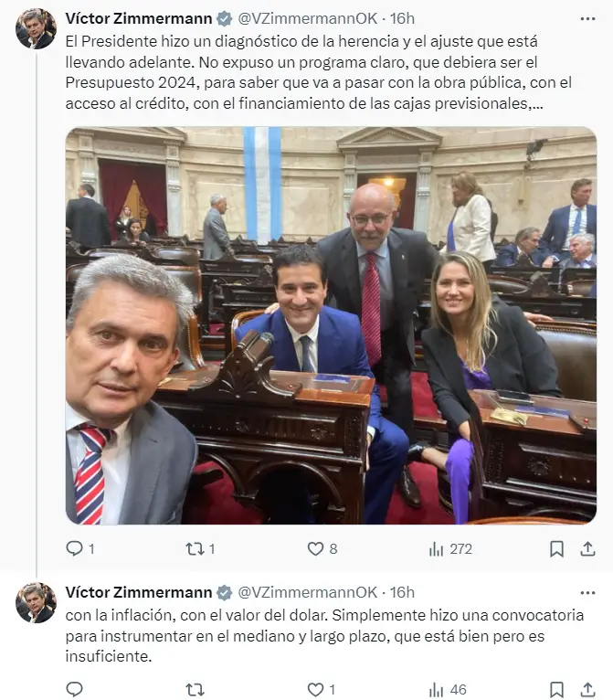
Task: Reply to the second tweet
Action: click(75, 689)
